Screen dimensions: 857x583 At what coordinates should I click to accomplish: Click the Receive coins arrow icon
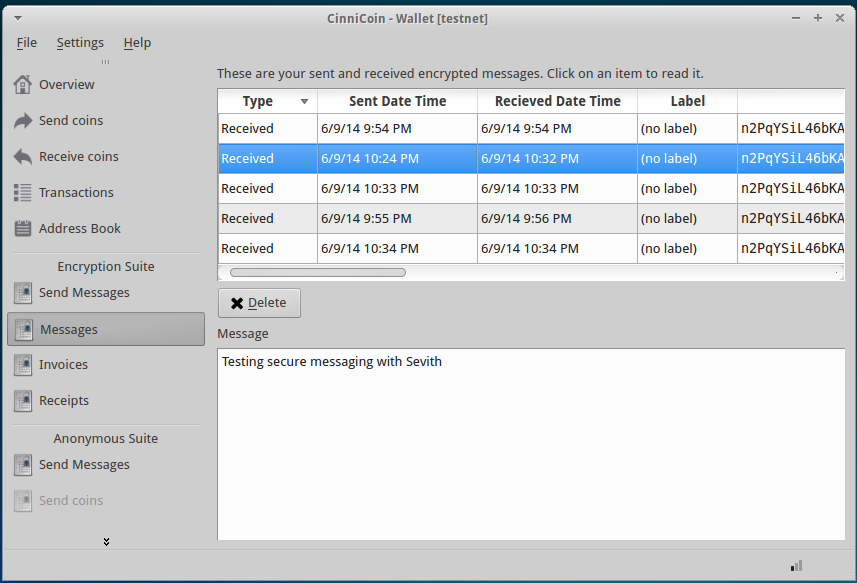[22, 157]
